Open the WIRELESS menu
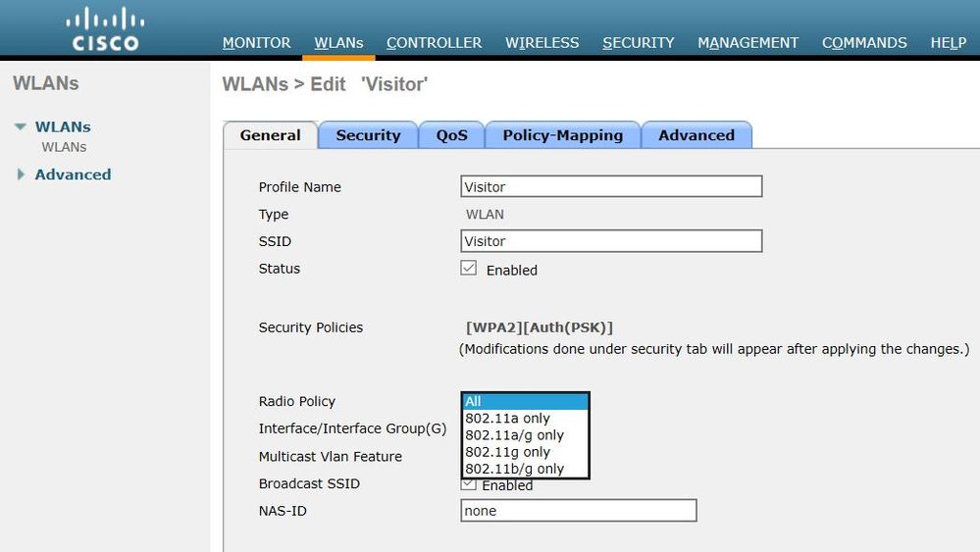 (x=542, y=42)
